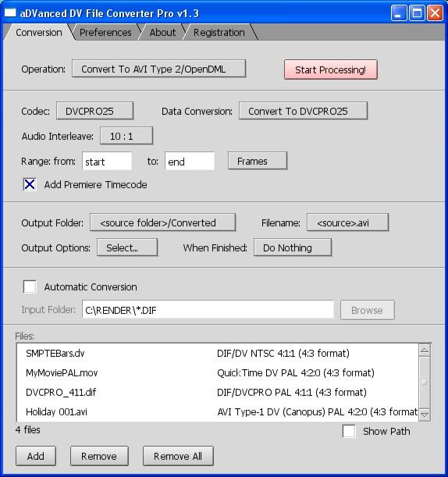Click the Remove All button

click(x=178, y=456)
